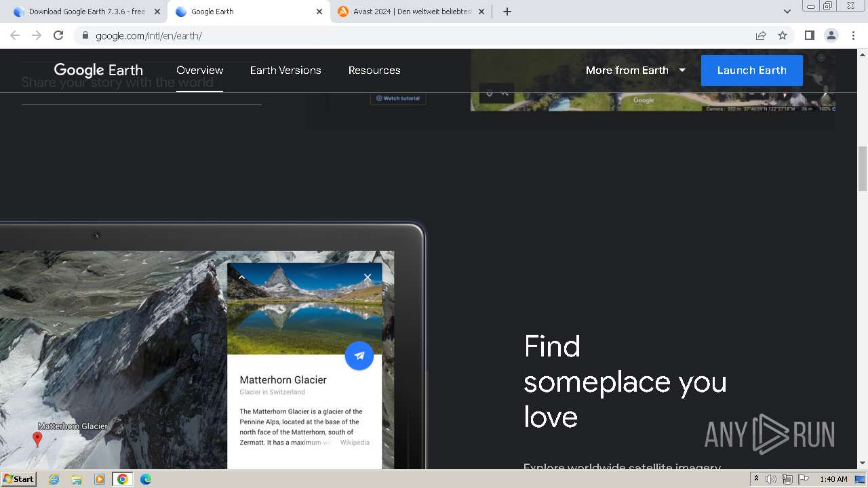
Task: Expand the More from Earth dropdown
Action: [x=635, y=70]
